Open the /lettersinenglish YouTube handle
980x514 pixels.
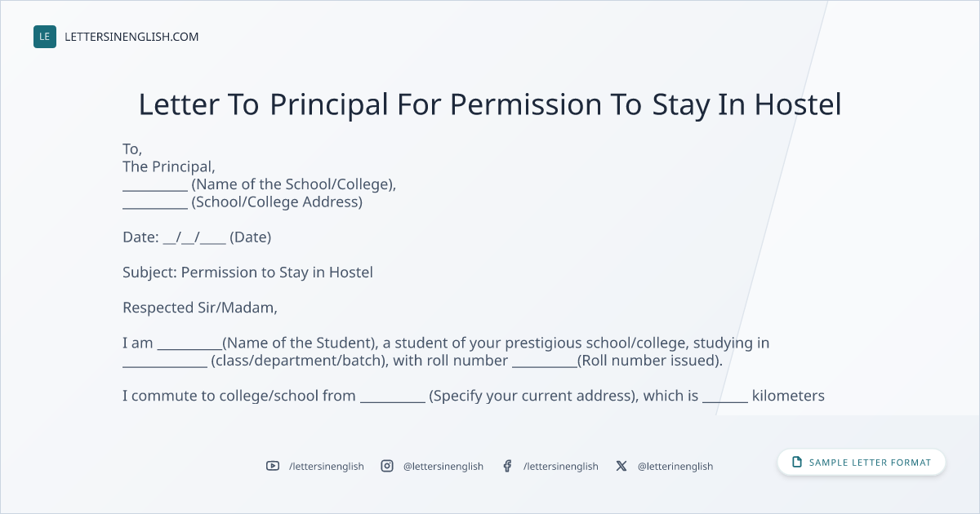(327, 466)
